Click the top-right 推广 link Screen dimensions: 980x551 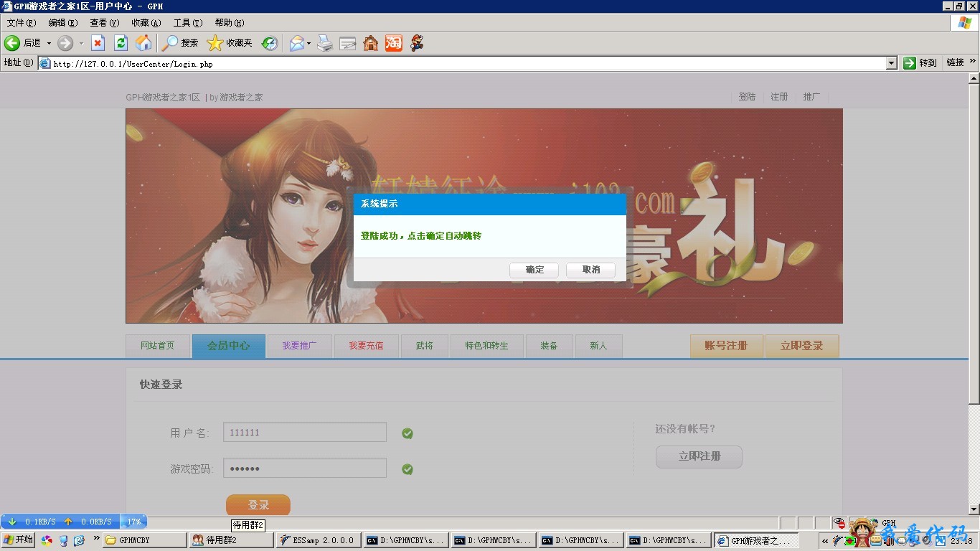[811, 97]
